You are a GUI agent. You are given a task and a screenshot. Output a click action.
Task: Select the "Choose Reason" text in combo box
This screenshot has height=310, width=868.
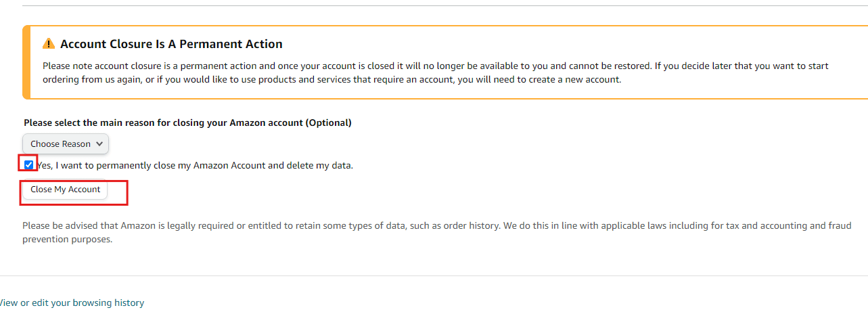60,143
